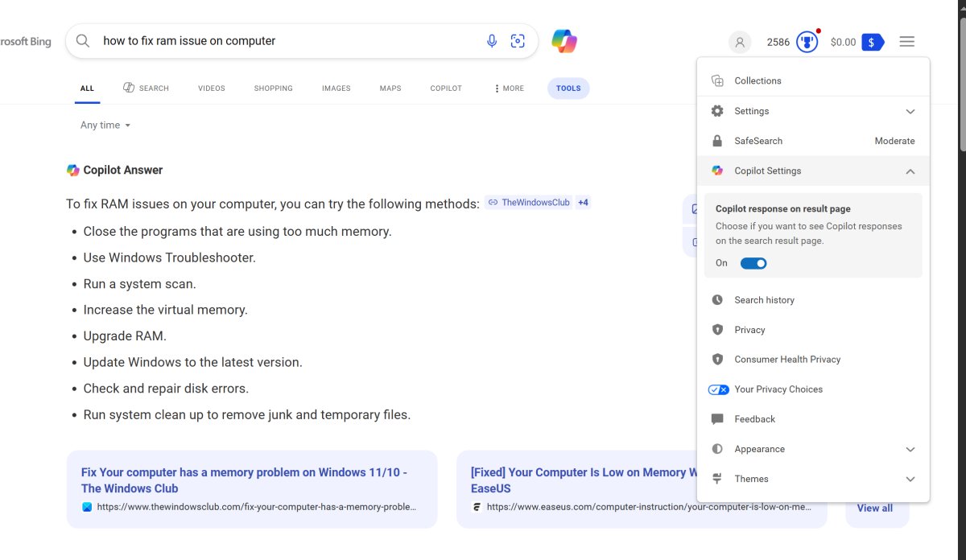Switch to the SEARCH tab
This screenshot has height=560, width=966.
(x=146, y=89)
